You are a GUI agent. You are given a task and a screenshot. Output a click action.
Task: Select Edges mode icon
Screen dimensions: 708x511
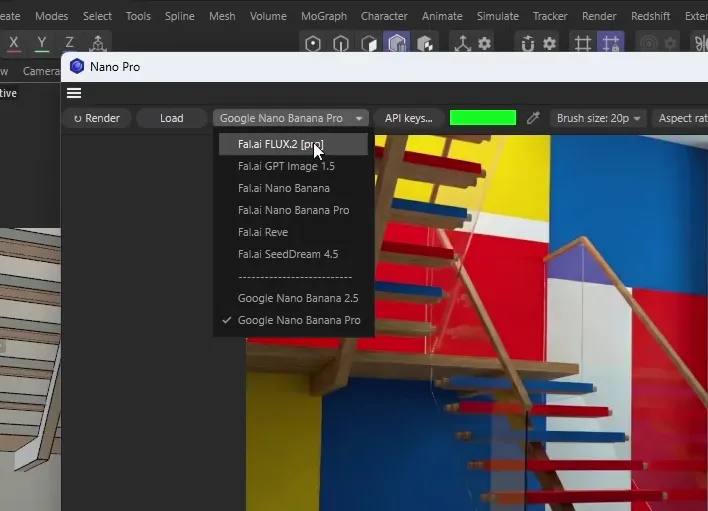click(341, 44)
